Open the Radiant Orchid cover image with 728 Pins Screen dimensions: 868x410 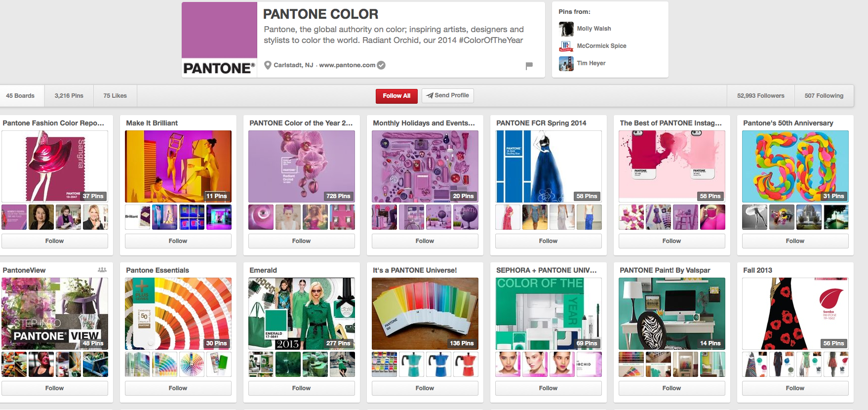point(302,166)
